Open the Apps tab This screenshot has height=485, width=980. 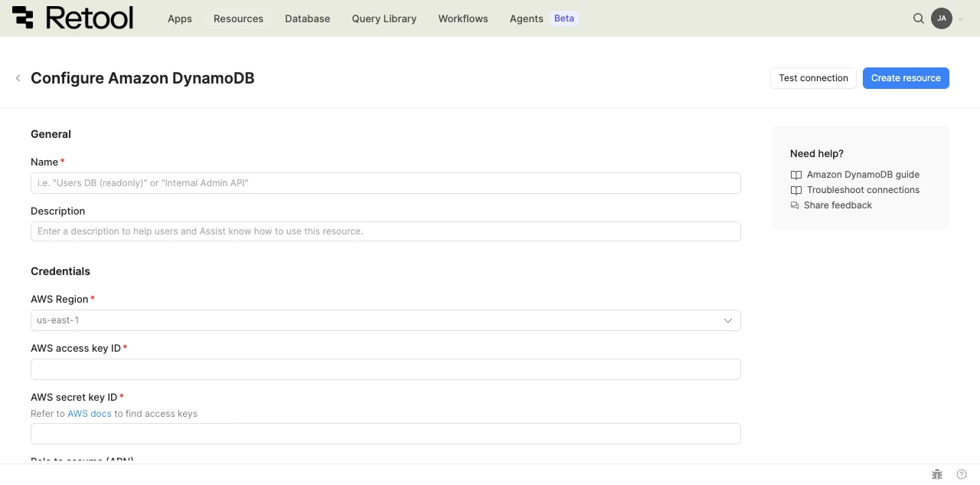point(180,18)
